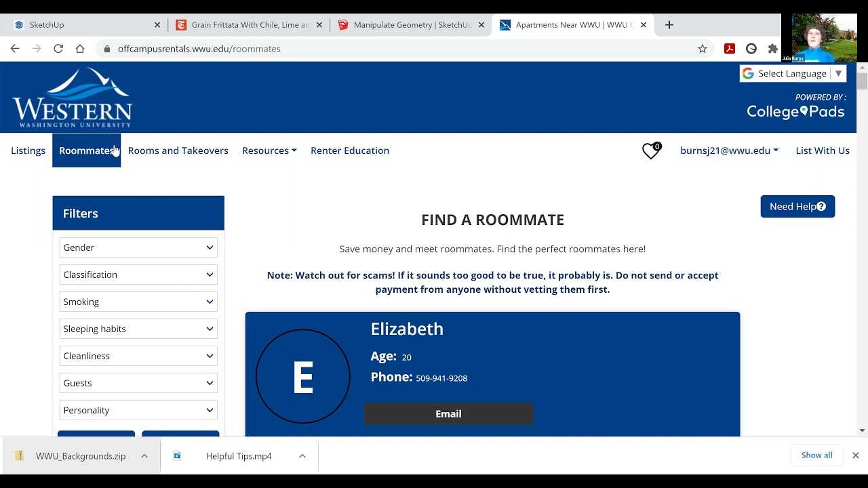Expand the Sleeping habits filter
Screen dimensions: 868x488
tap(138, 329)
